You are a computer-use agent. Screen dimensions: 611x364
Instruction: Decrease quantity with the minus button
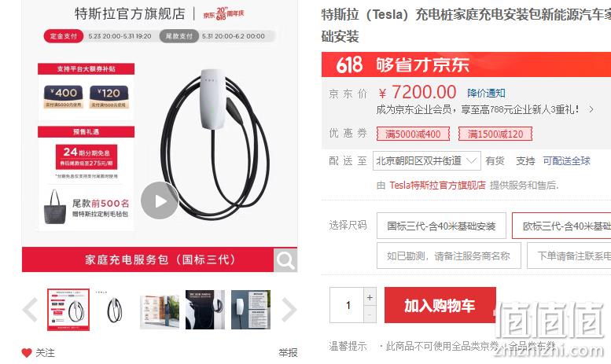[x=370, y=314]
